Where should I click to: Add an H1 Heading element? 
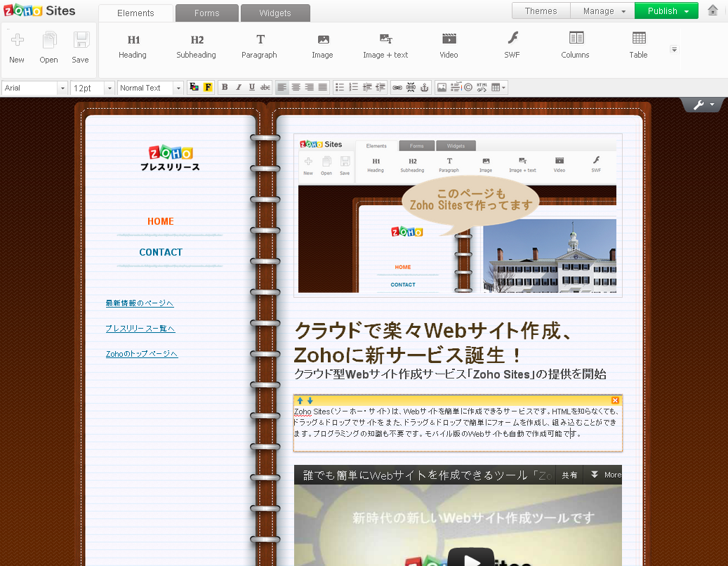133,46
